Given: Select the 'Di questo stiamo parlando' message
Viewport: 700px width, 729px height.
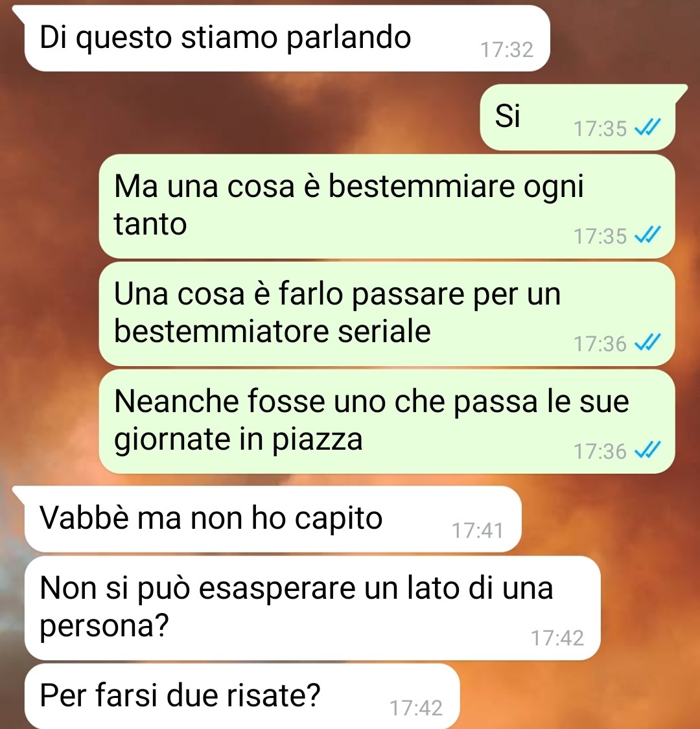Looking at the screenshot, I should pyautogui.click(x=287, y=39).
